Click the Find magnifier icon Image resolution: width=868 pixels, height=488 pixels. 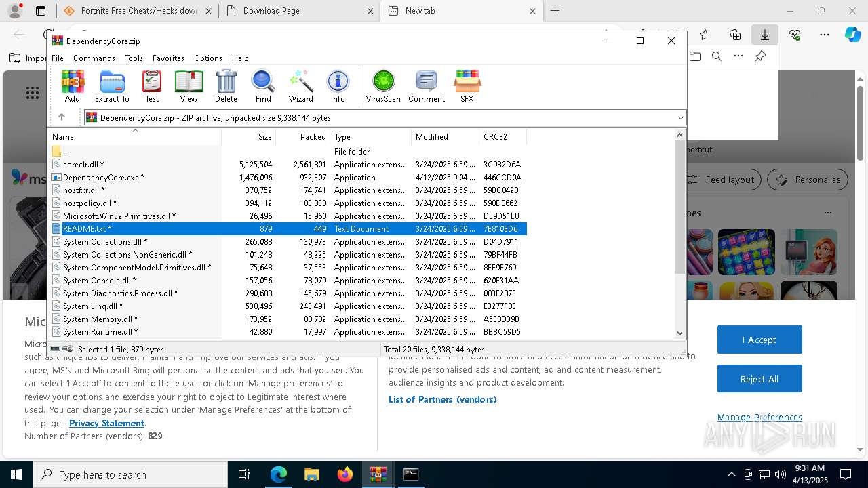(x=263, y=86)
